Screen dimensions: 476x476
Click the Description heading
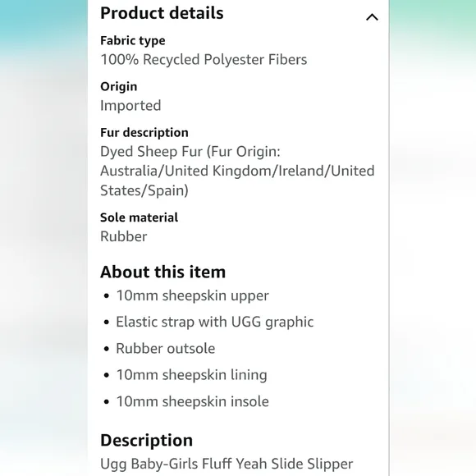coord(146,441)
